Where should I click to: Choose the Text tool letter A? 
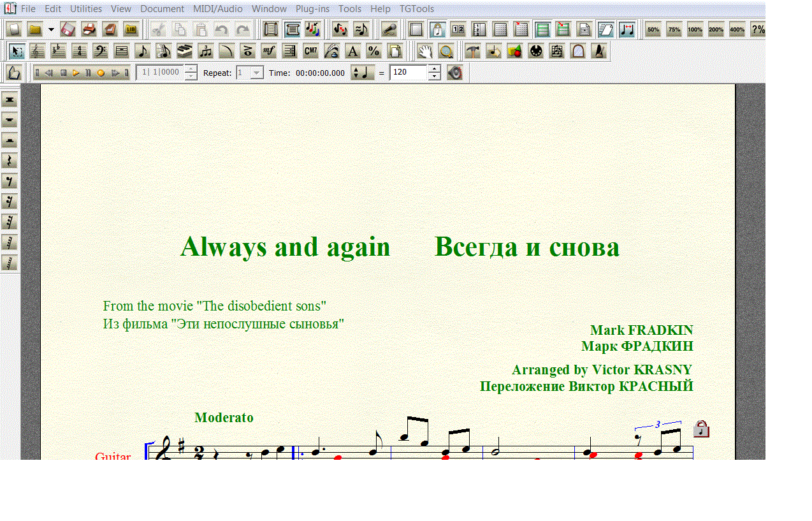tap(352, 51)
